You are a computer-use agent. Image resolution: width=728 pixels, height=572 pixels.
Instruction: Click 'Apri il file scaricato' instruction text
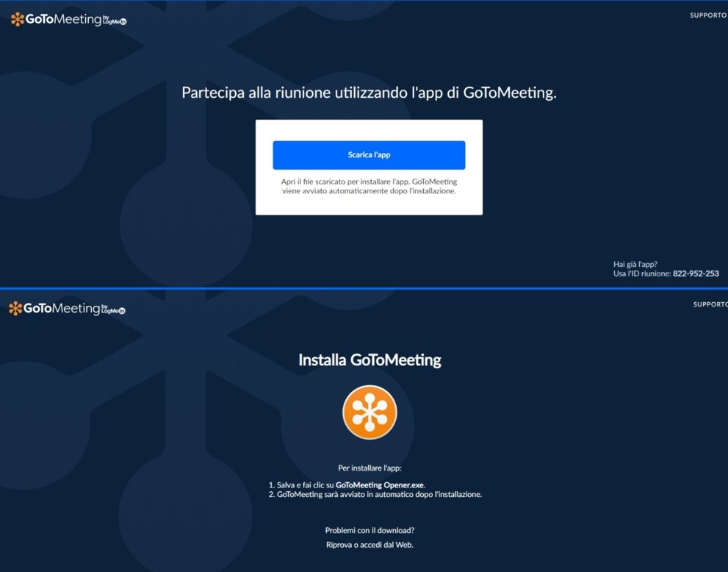coord(369,186)
